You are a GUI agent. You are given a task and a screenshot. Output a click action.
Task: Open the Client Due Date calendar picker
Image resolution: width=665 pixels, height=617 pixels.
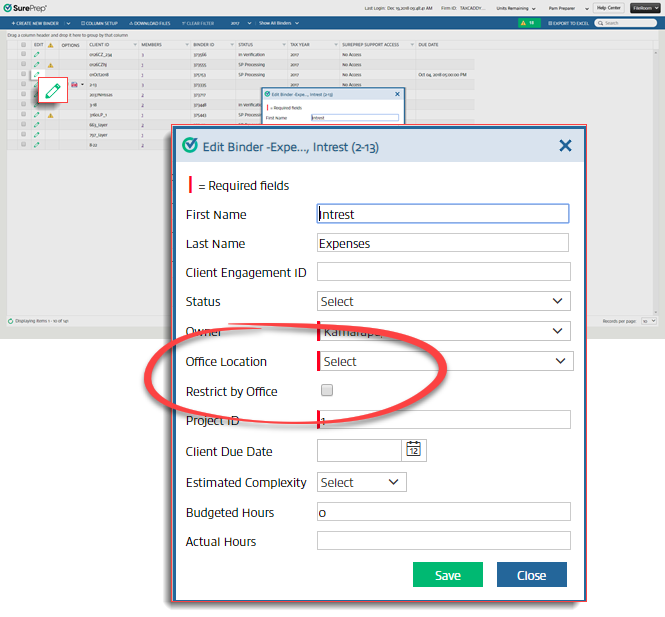pyautogui.click(x=414, y=450)
